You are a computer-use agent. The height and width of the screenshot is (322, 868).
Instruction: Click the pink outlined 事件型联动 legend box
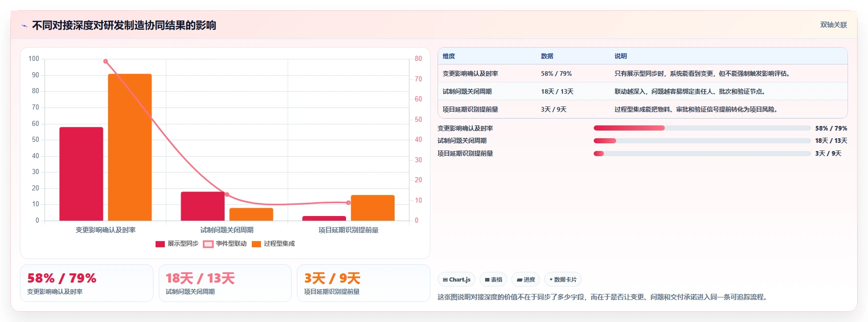(208, 244)
